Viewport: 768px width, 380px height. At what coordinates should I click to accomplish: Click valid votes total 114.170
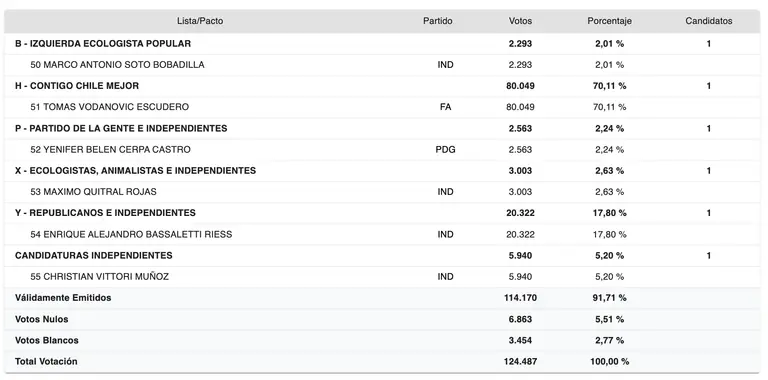click(520, 298)
